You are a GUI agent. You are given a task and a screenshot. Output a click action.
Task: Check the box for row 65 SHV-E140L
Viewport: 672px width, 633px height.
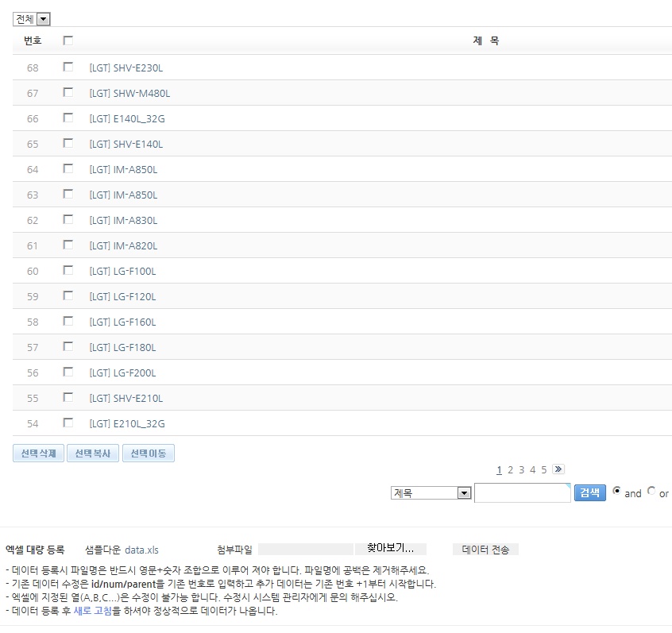click(x=68, y=143)
